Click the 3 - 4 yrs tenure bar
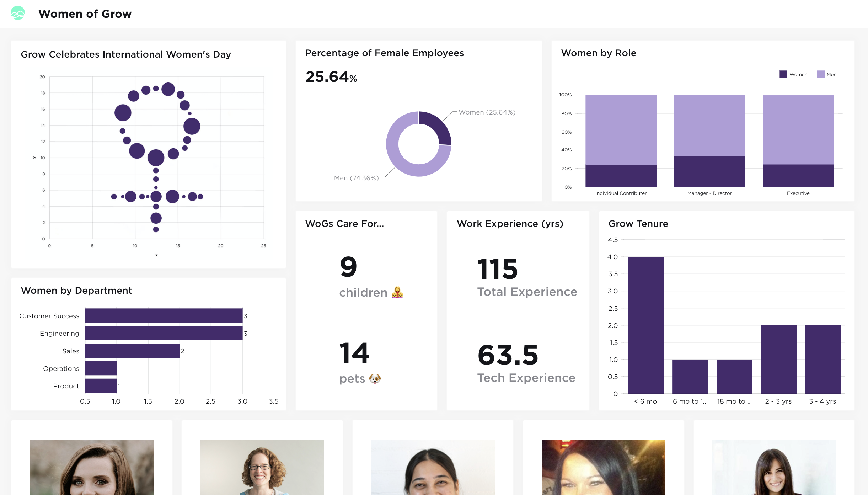This screenshot has width=868, height=495. pos(823,359)
